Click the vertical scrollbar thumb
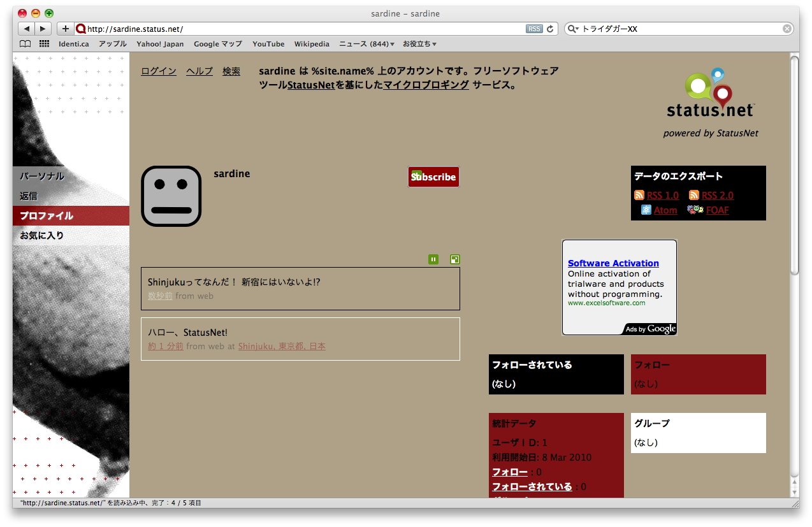 pyautogui.click(x=794, y=166)
